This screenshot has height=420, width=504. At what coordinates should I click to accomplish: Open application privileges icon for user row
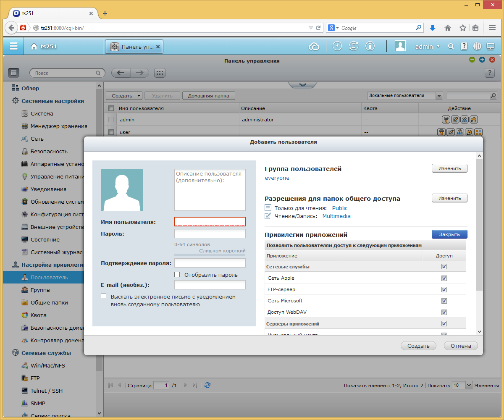(x=478, y=132)
